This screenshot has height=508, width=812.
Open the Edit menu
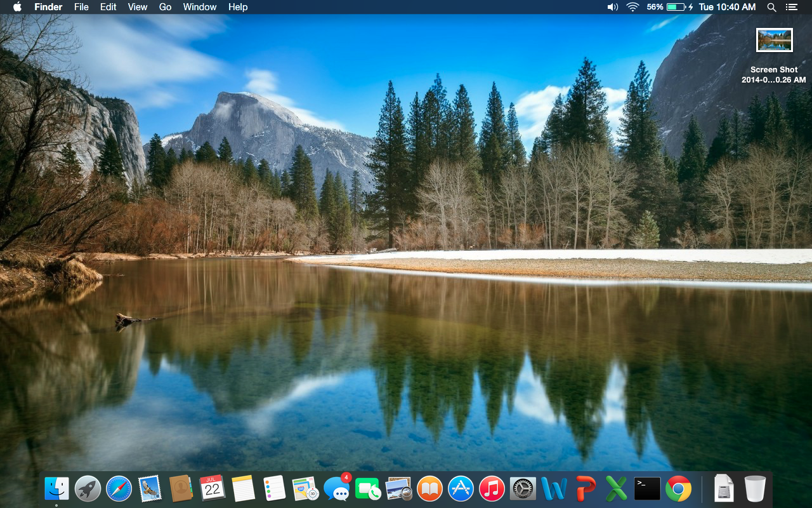click(x=108, y=7)
